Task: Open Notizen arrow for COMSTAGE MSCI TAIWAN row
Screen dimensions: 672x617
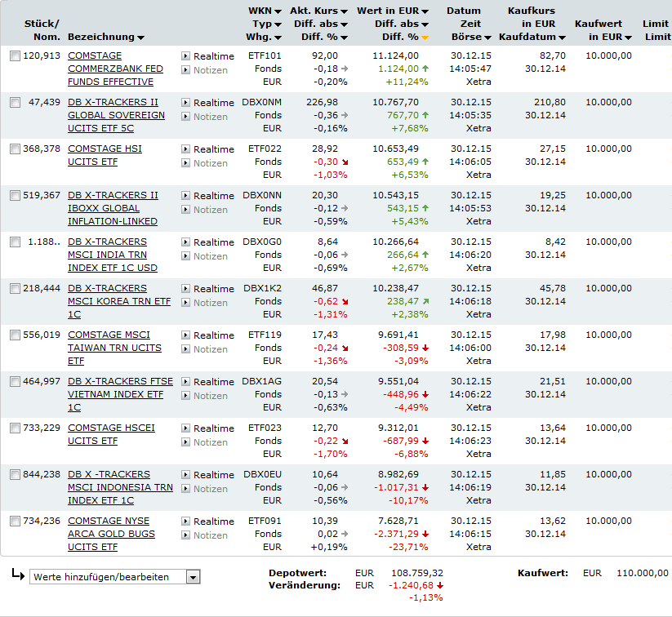Action: (185, 348)
